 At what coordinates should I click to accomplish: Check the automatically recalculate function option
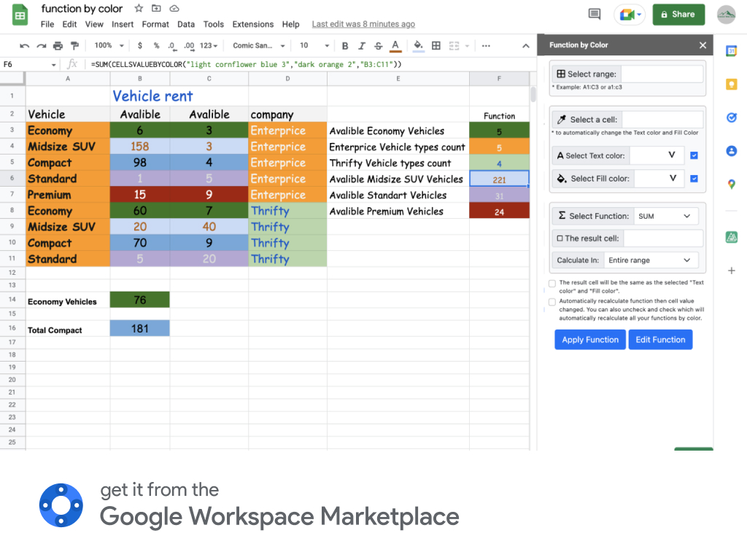point(551,301)
